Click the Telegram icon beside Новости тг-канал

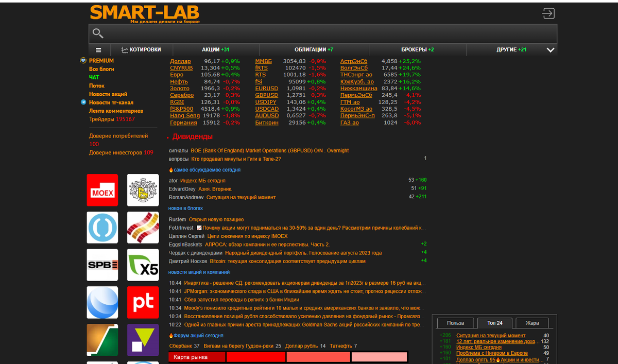(83, 102)
